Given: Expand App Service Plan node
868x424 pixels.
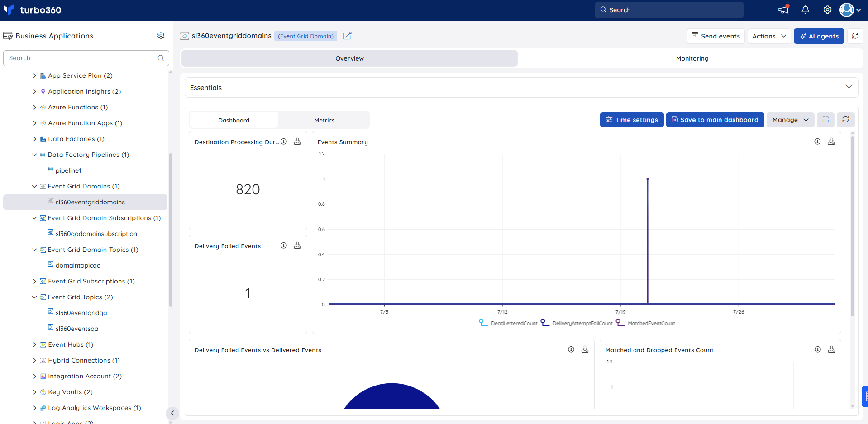Looking at the screenshot, I should tap(35, 75).
